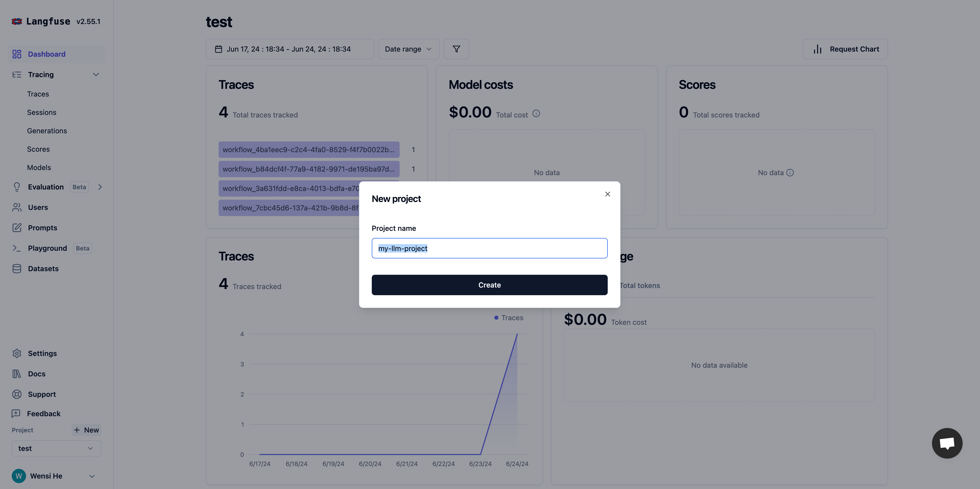Go to Generations page
Image resolution: width=980 pixels, height=489 pixels.
coord(47,130)
